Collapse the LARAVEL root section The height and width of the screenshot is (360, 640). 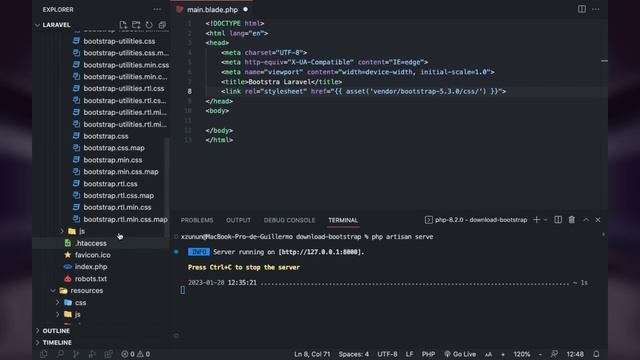(x=38, y=25)
